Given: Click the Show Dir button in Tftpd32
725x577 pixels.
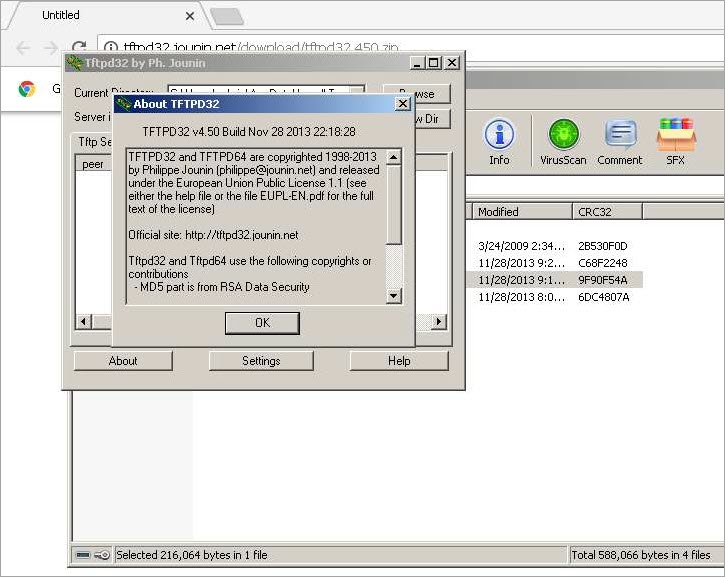Looking at the screenshot, I should (x=433, y=119).
